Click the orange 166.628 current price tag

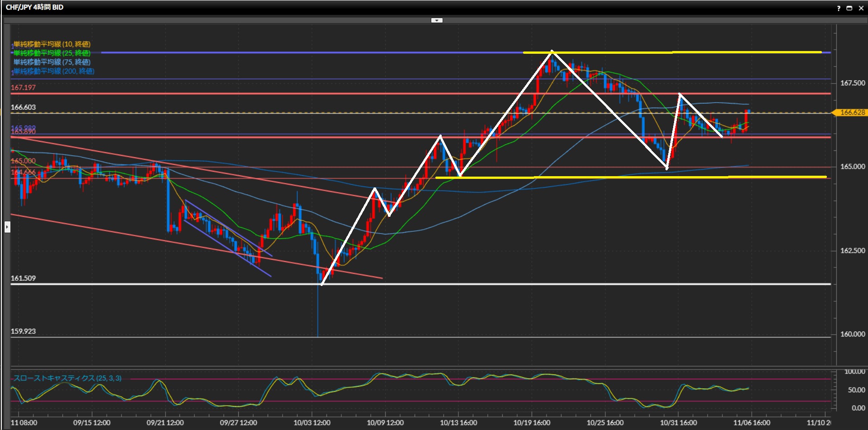pyautogui.click(x=852, y=112)
